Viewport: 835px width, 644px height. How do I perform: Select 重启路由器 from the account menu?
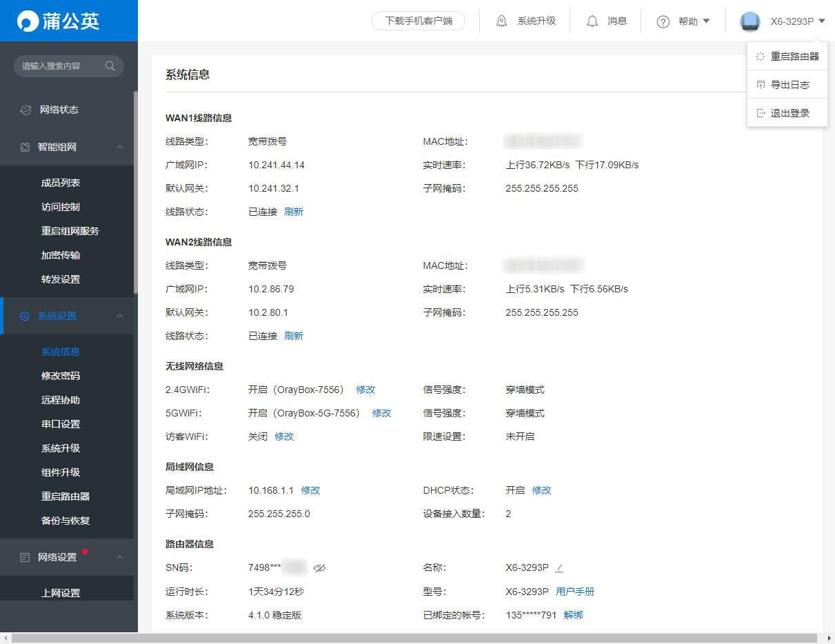[x=794, y=57]
